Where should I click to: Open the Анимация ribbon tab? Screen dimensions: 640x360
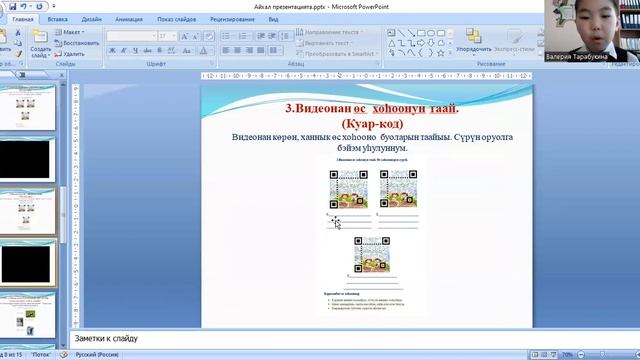pyautogui.click(x=129, y=19)
